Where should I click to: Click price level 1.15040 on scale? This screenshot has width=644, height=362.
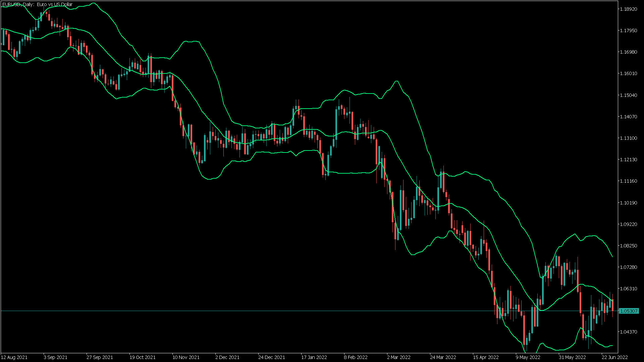pyautogui.click(x=629, y=95)
